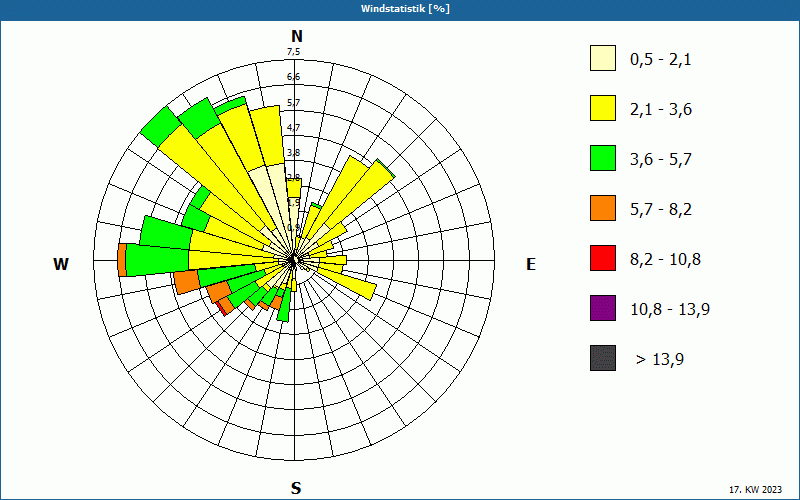Click the green 3,6 - 5,7 legend swatch
The height and width of the screenshot is (500, 800).
click(603, 158)
